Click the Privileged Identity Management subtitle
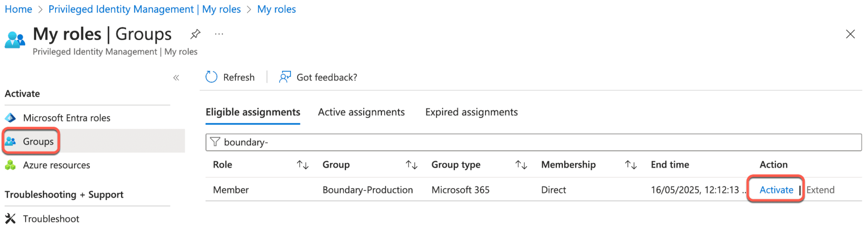Image resolution: width=868 pixels, height=243 pixels. point(115,52)
